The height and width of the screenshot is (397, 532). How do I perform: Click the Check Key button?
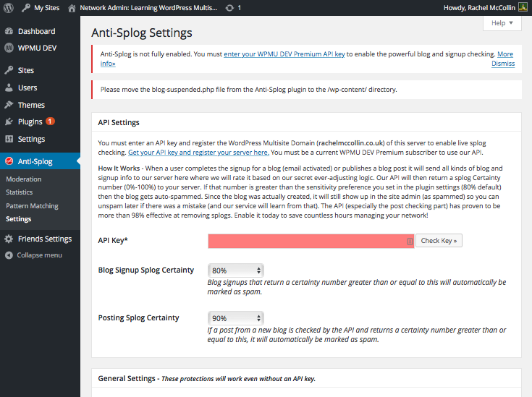pos(439,240)
